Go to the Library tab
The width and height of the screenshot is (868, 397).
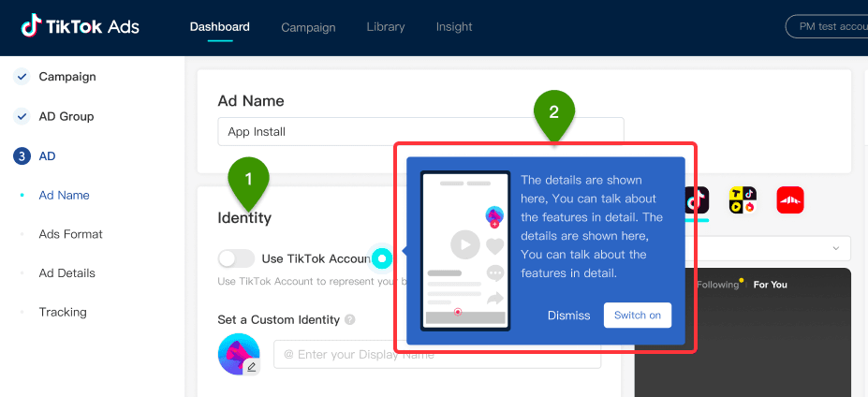coord(386,27)
